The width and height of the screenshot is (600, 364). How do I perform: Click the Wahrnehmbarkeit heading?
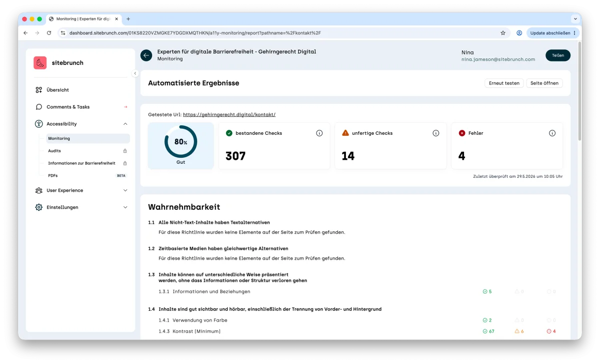click(184, 207)
